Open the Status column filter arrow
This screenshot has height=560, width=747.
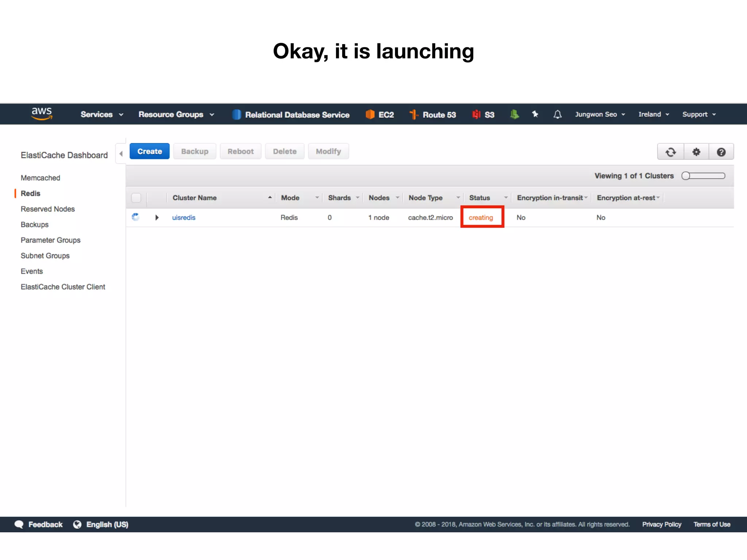[x=506, y=197]
